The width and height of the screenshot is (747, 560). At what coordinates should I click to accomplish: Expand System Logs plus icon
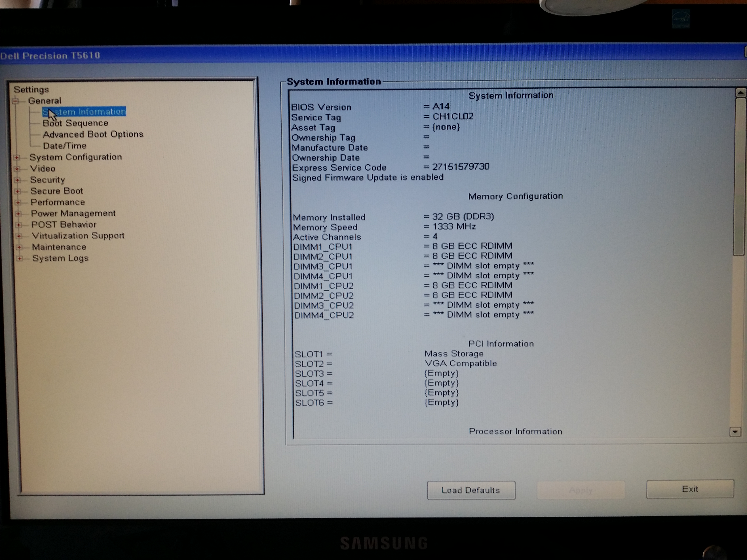pos(20,258)
